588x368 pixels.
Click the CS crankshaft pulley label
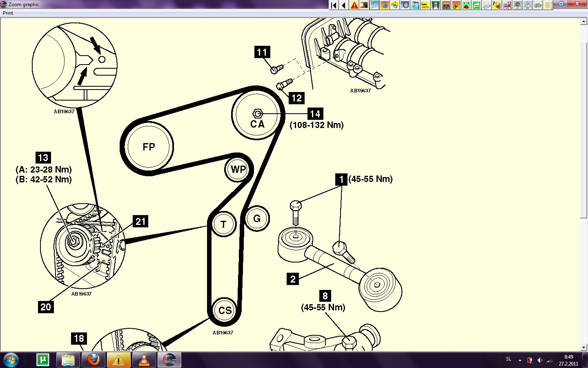pos(225,310)
